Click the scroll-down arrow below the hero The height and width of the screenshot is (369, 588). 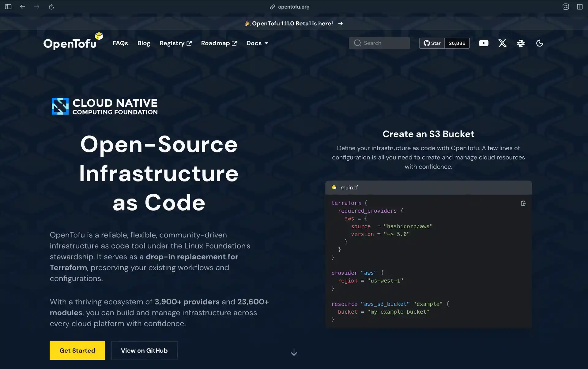(294, 352)
